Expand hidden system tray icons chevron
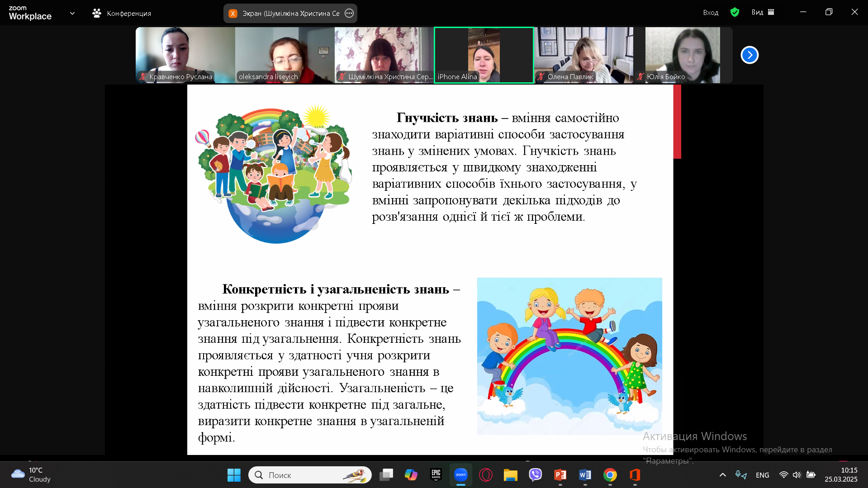868x488 pixels. [x=722, y=475]
